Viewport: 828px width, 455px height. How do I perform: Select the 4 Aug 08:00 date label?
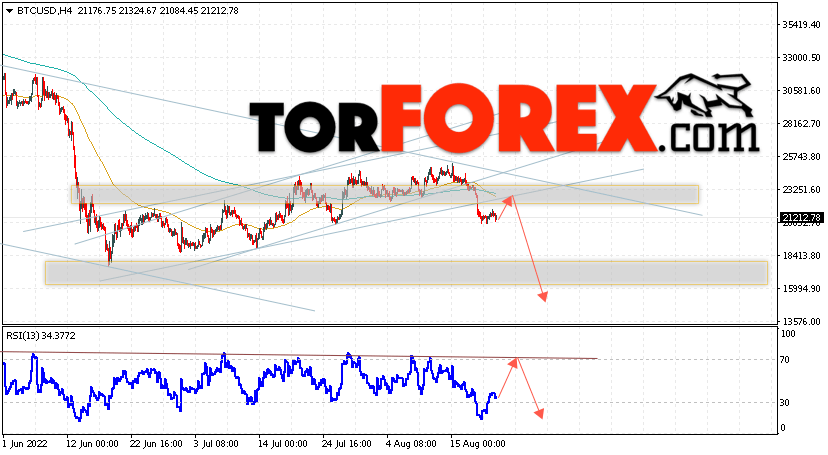click(x=411, y=443)
